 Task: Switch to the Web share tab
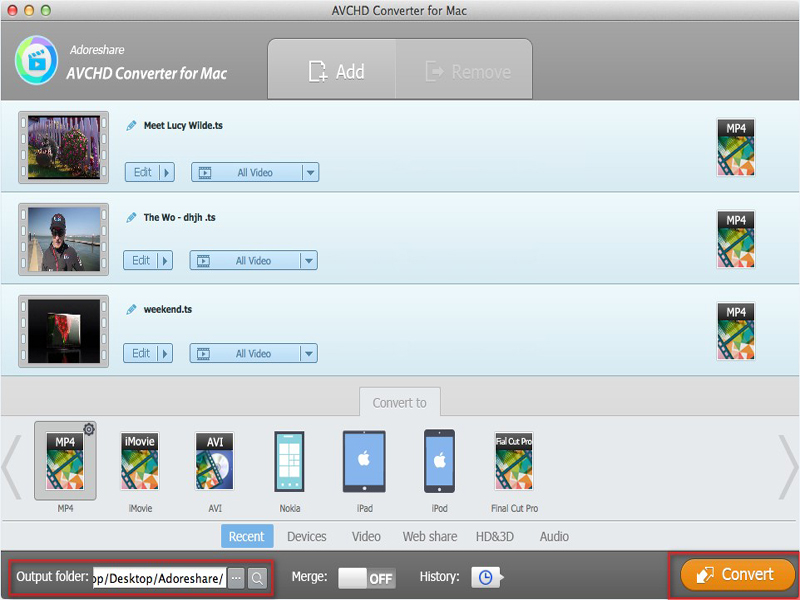coord(430,536)
